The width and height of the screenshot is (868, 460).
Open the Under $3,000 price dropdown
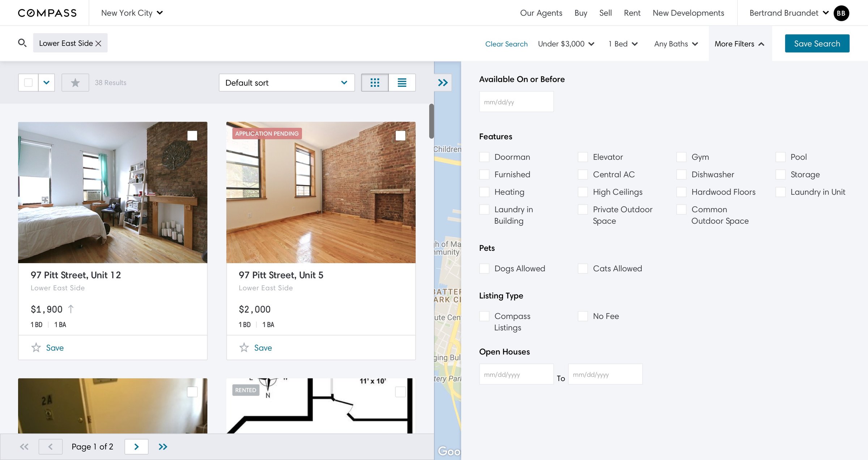(x=566, y=44)
